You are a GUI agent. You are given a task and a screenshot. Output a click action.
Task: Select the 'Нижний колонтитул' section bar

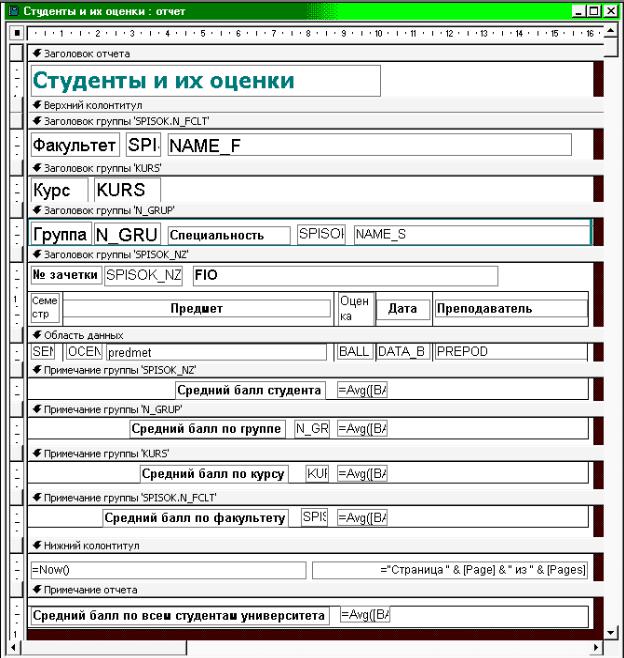pyautogui.click(x=316, y=546)
